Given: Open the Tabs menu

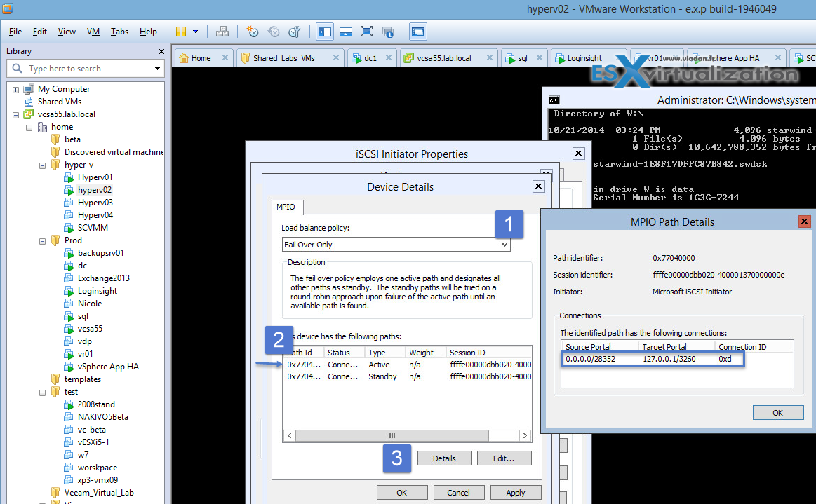Looking at the screenshot, I should point(119,32).
